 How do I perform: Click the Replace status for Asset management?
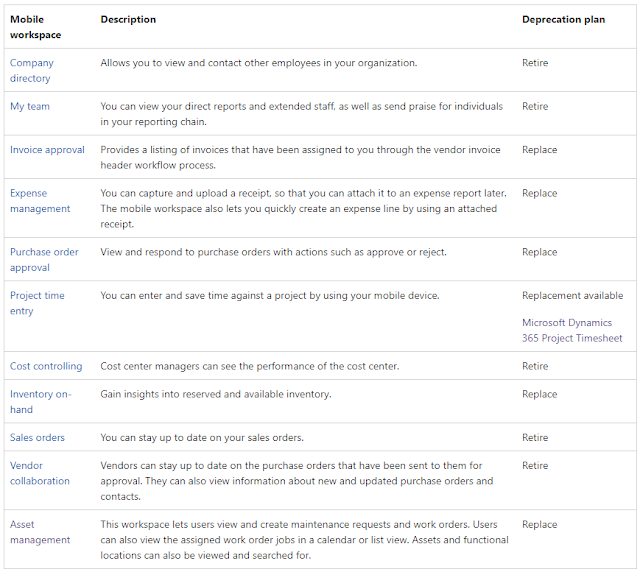[539, 524]
